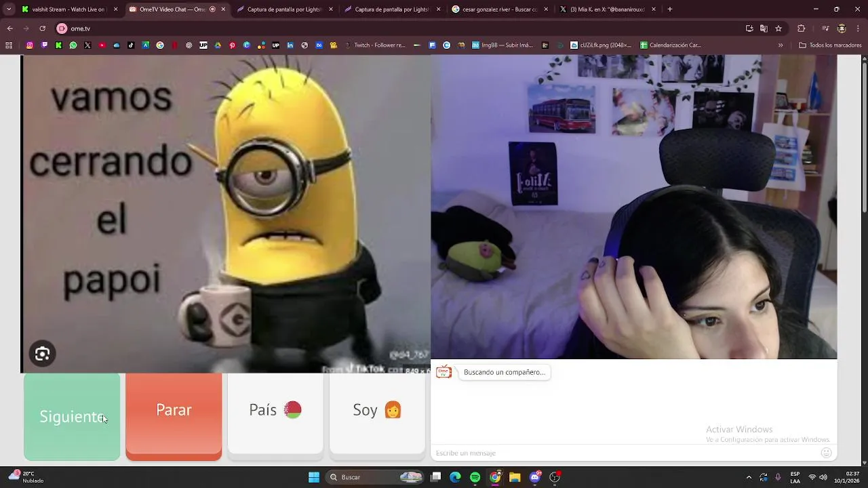Open the WhatsApp bookmark

pos(73,45)
